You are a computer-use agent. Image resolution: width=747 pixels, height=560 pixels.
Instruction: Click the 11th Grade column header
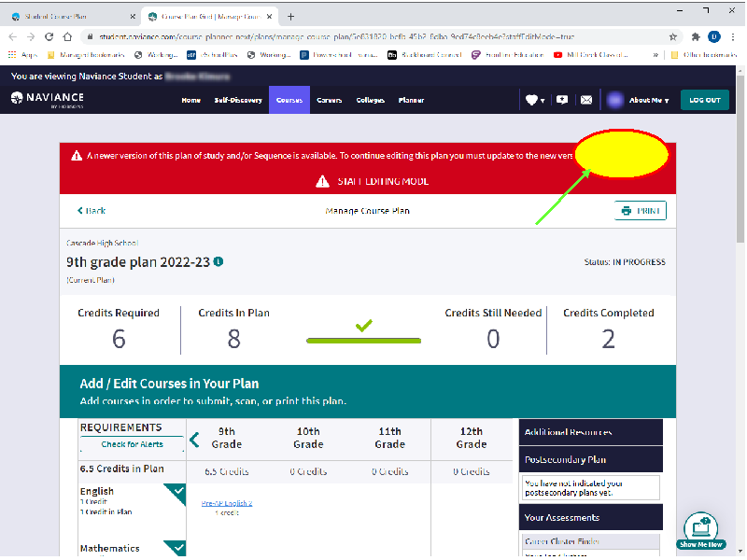click(389, 438)
